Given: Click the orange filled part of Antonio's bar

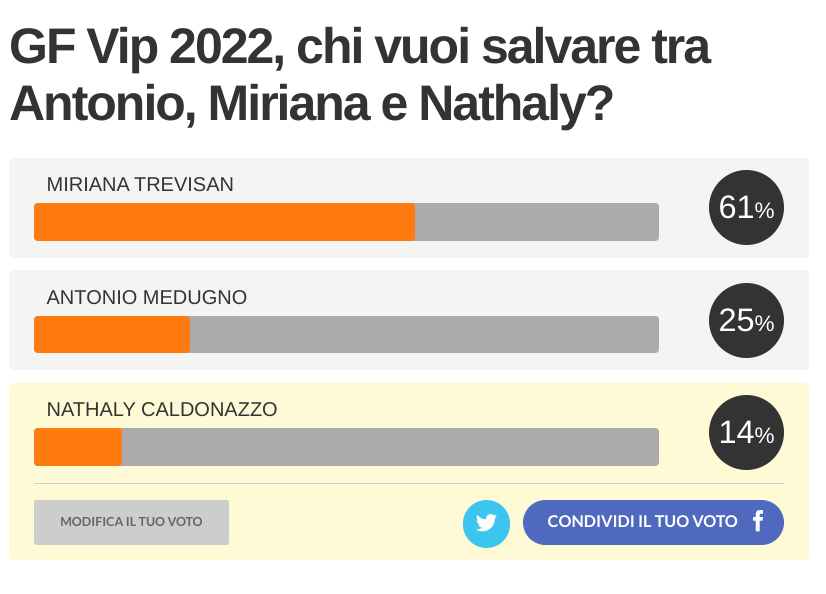Looking at the screenshot, I should click(x=112, y=334).
